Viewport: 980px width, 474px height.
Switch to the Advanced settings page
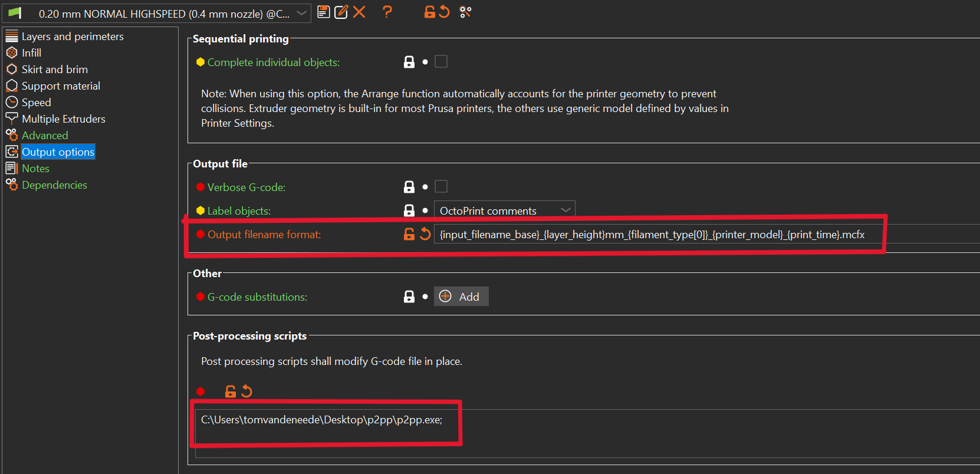tap(45, 136)
